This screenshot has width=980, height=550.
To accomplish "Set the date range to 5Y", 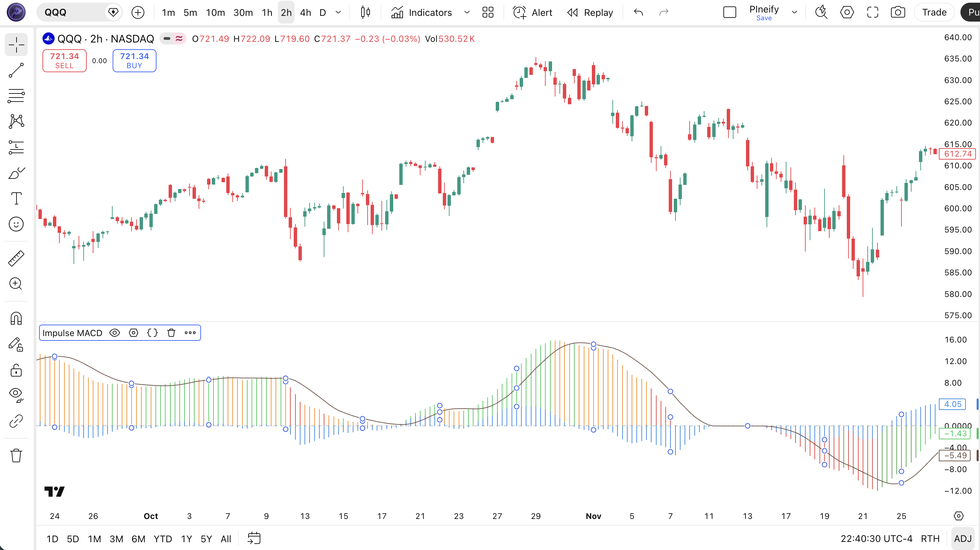I will point(206,539).
